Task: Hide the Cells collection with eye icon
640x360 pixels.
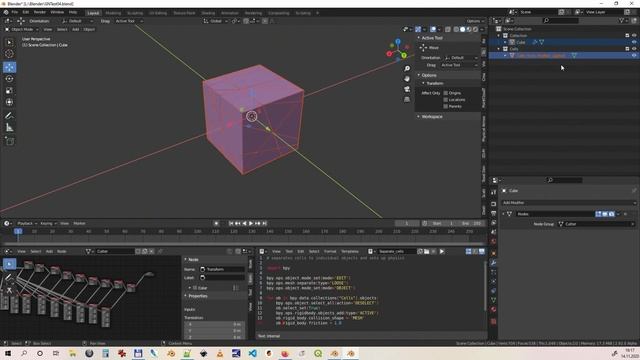Action: tap(634, 49)
